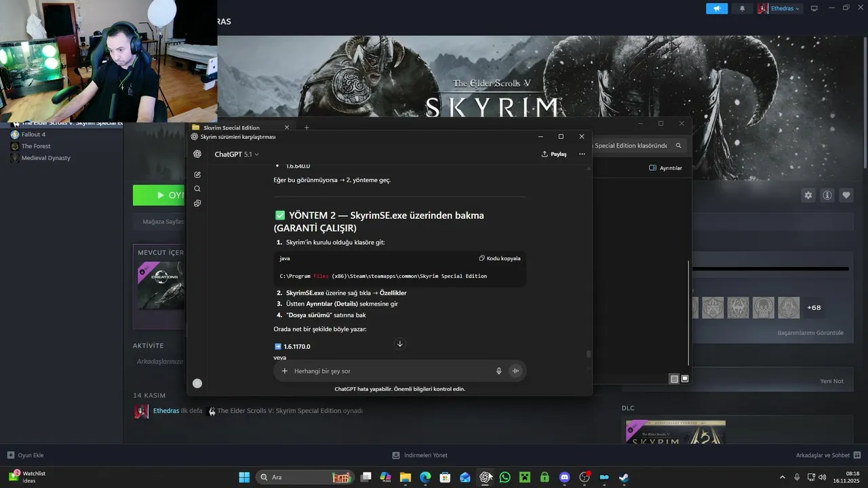Open Outlook from taskbar
This screenshot has height=488, width=868.
(465, 477)
